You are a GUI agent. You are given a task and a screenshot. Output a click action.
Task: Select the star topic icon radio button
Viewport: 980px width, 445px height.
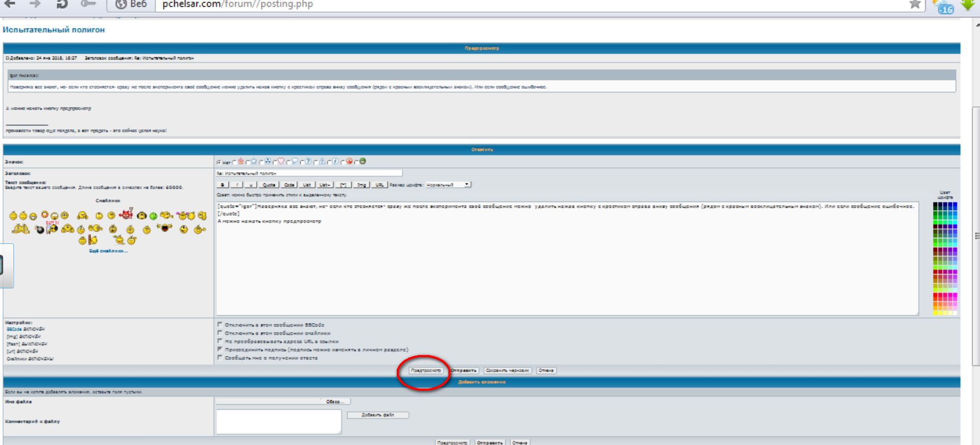tap(247, 162)
